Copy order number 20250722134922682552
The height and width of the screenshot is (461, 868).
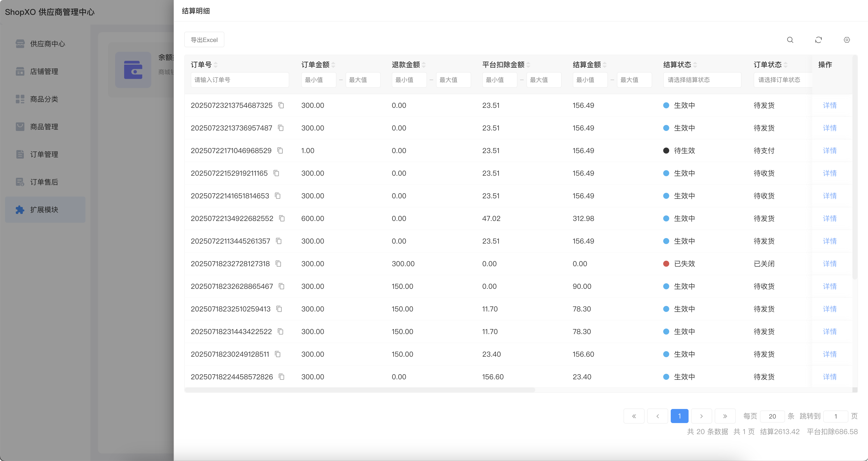pos(282,218)
